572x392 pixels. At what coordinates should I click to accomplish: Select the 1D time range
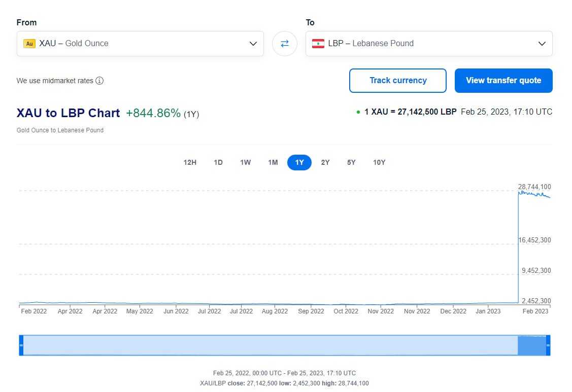(218, 162)
